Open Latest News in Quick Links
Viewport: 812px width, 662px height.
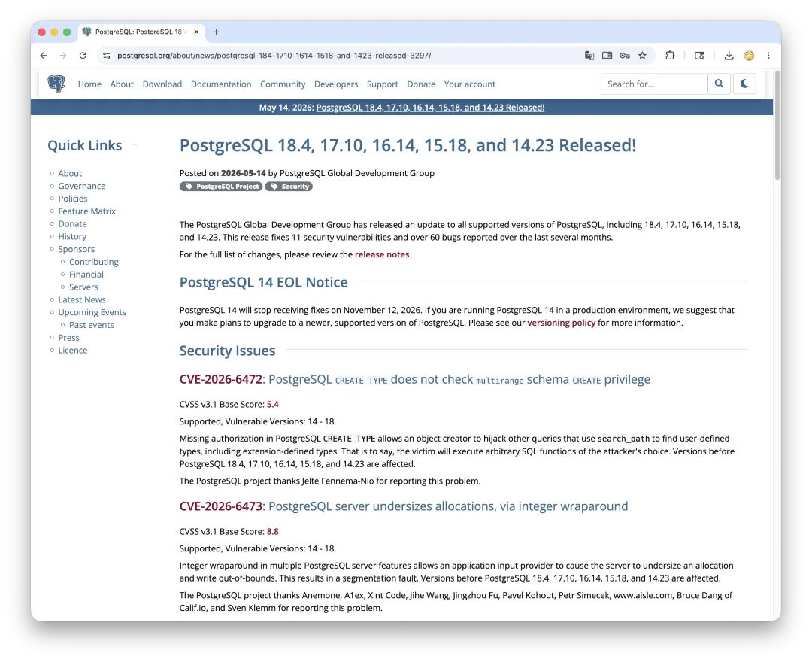click(82, 299)
